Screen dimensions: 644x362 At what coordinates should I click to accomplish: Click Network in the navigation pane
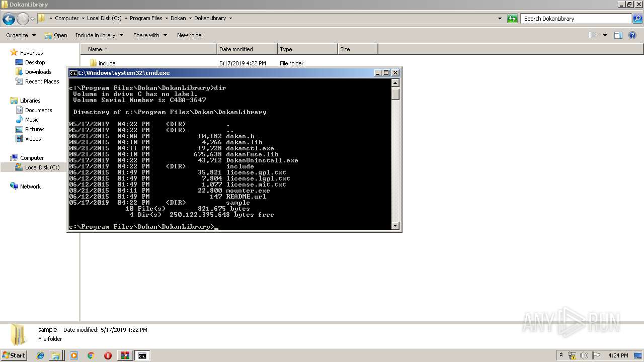pyautogui.click(x=30, y=187)
